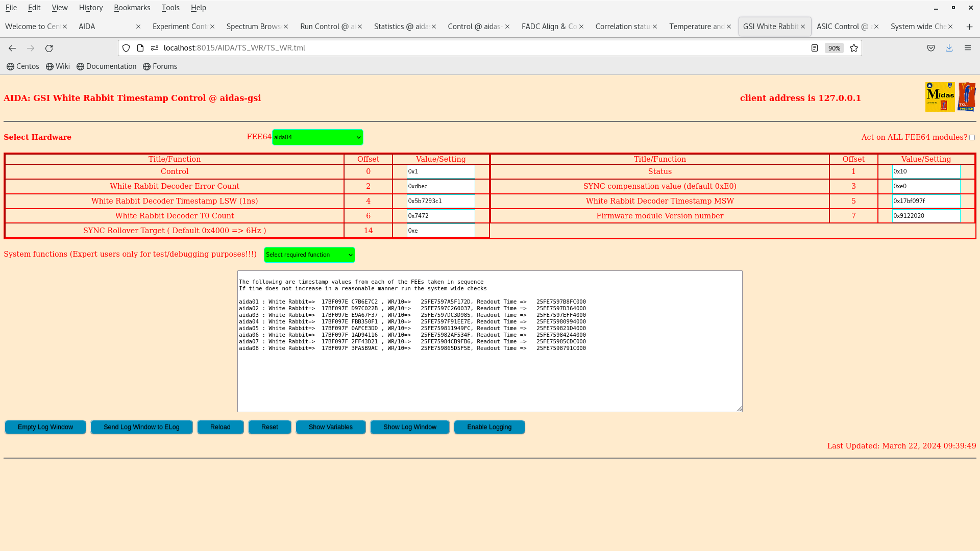Click the SYNC Rollover Target value field
This screenshot has width=980, height=551.
[440, 231]
